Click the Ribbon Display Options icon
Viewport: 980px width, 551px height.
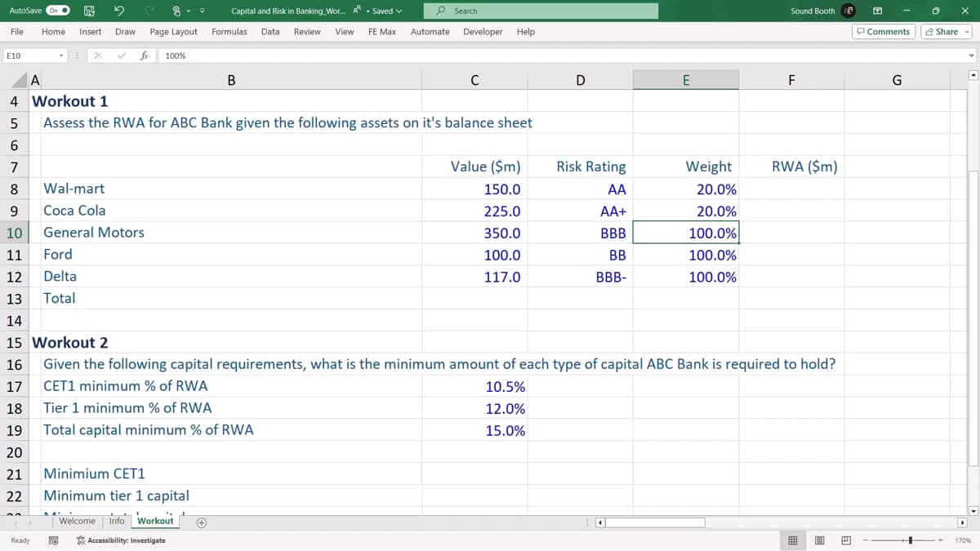tap(877, 11)
